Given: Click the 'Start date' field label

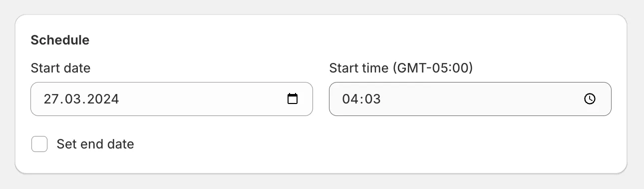Looking at the screenshot, I should 60,68.
